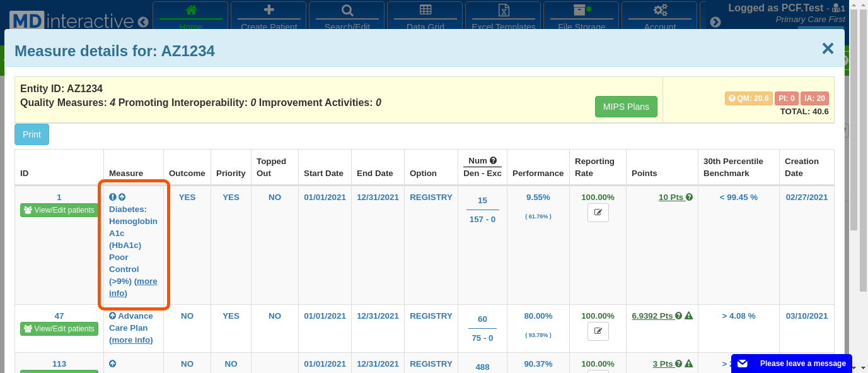Screen dimensions: 868x373
Task: Click the MIPS Plans button
Action: point(625,107)
